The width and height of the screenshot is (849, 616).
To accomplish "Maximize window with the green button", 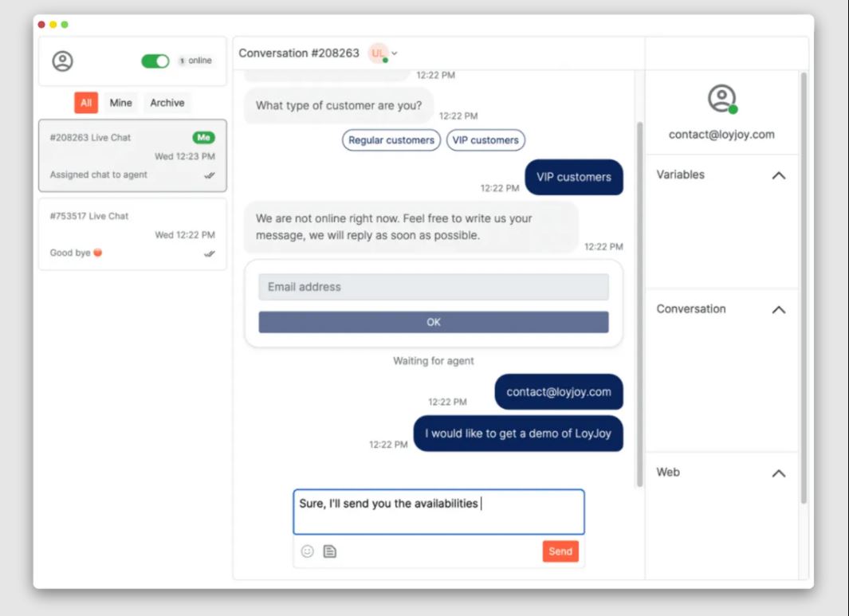I will (x=65, y=25).
